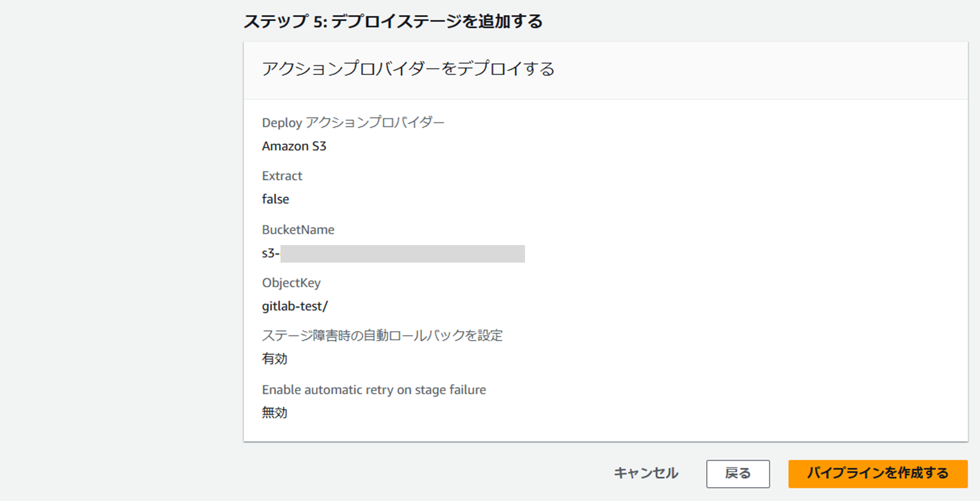Click the 有効 rollback status text

[275, 358]
